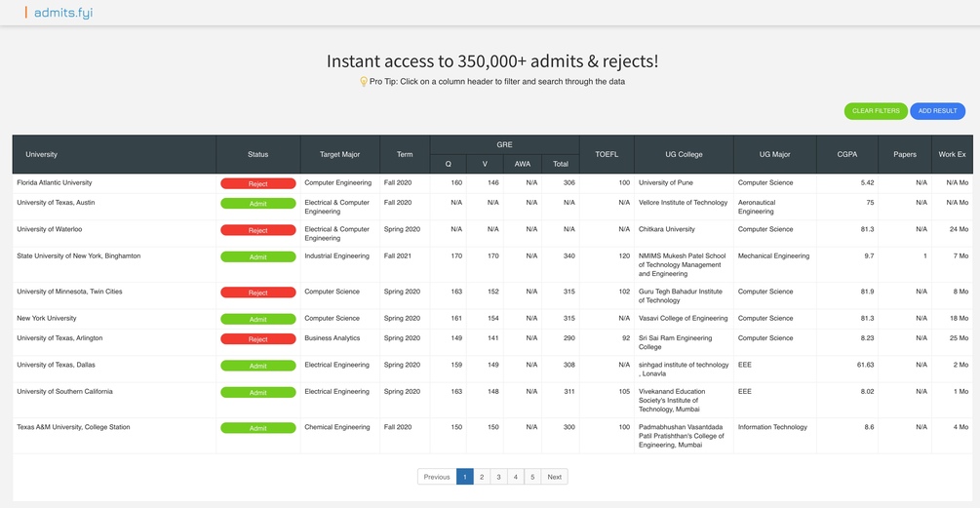980x508 pixels.
Task: Click the ADD RESULT button
Action: click(937, 111)
